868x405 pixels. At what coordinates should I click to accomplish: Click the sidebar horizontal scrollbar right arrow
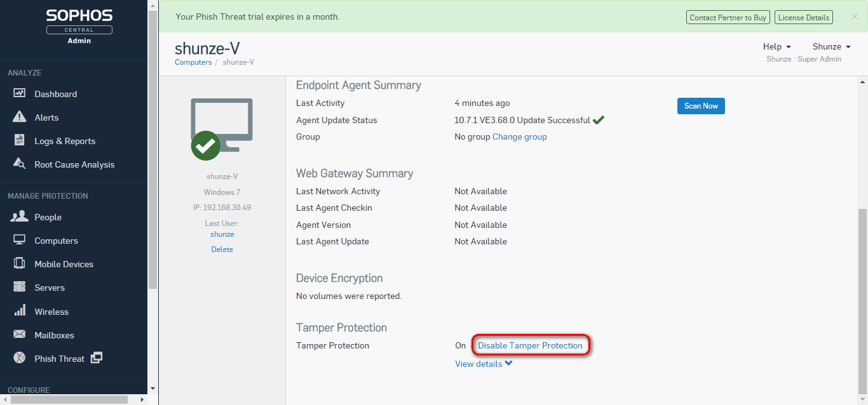coord(142,400)
